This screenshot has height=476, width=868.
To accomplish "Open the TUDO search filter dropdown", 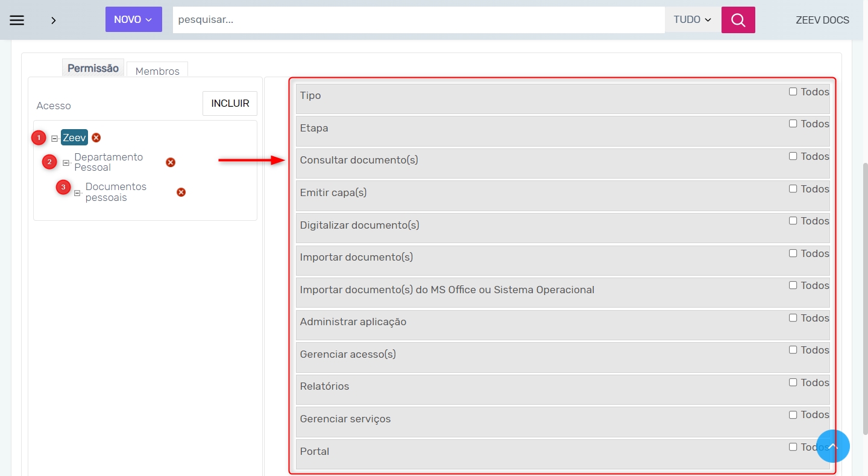I will [692, 20].
